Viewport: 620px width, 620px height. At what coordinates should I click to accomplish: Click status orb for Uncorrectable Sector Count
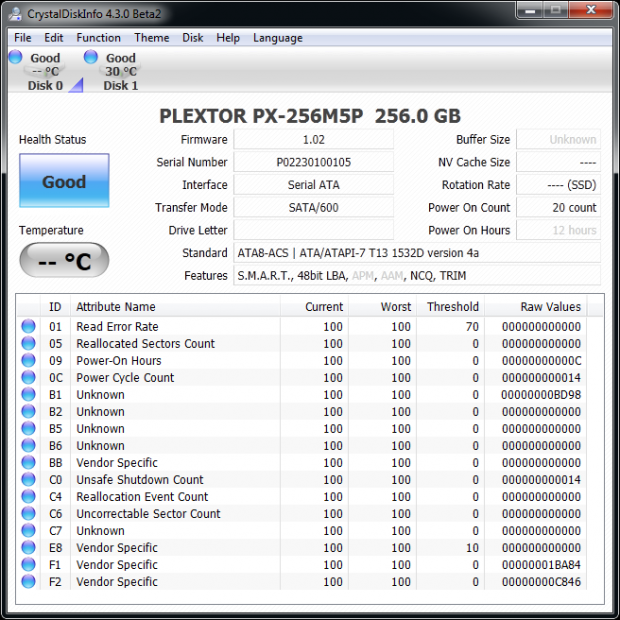28,513
